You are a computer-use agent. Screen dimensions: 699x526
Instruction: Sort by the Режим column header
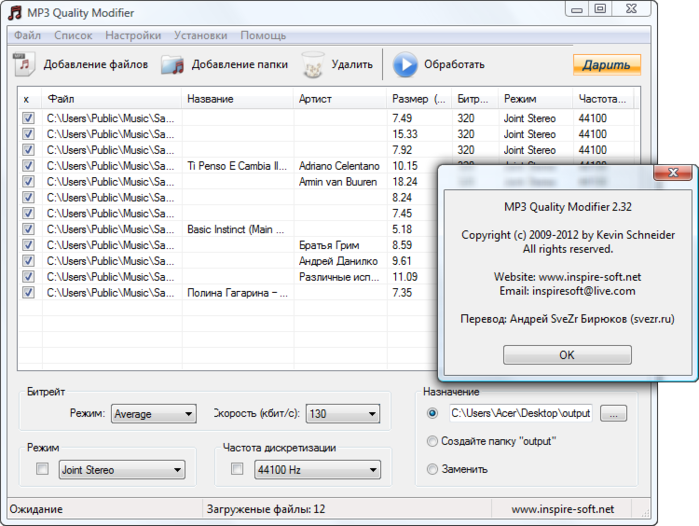tap(535, 99)
